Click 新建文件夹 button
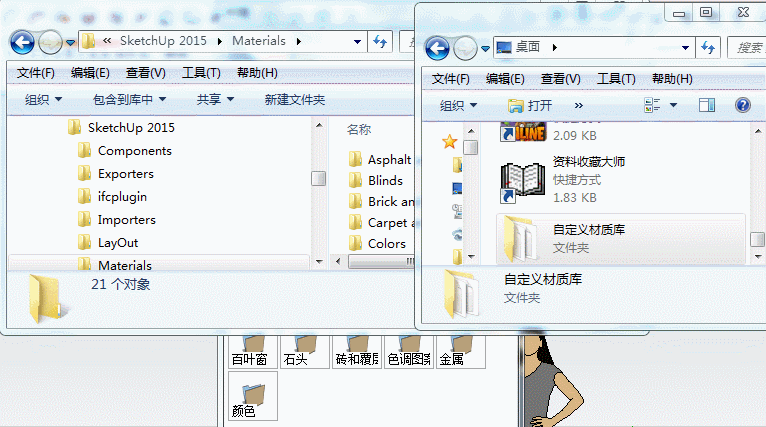The height and width of the screenshot is (427, 766). pyautogui.click(x=295, y=100)
